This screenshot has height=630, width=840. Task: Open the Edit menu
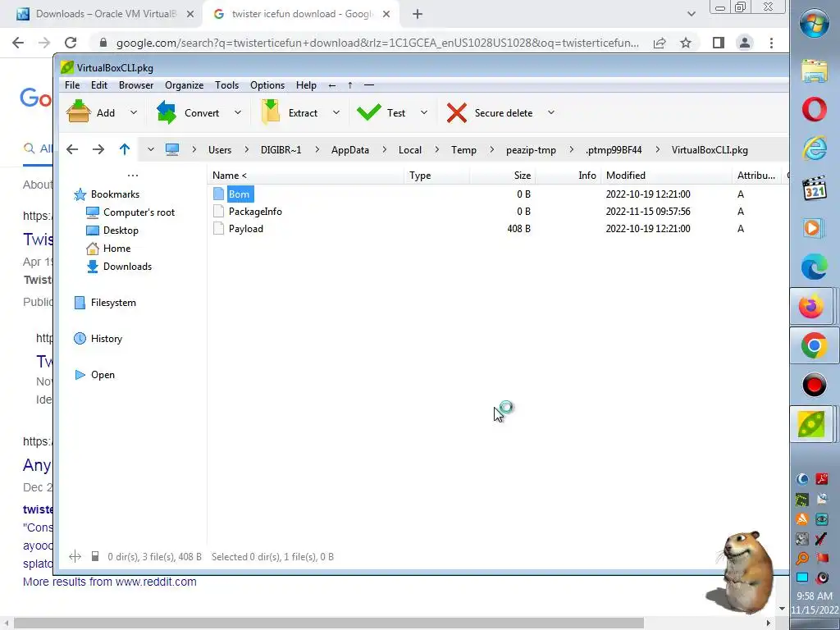pos(99,85)
